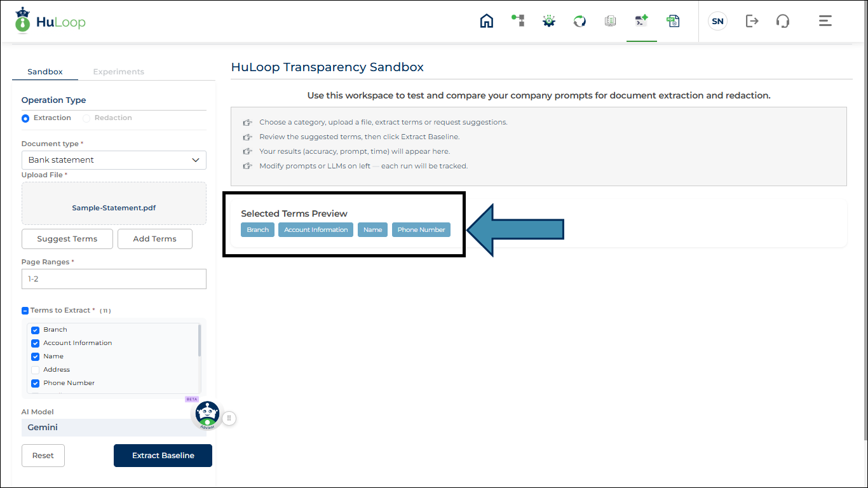Viewport: 868px width, 488px height.
Task: Click the circular arrows refresh icon
Action: coord(580,21)
